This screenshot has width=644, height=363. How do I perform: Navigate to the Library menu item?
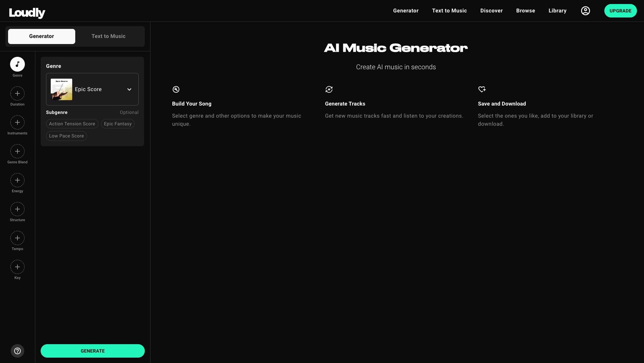pos(557,10)
